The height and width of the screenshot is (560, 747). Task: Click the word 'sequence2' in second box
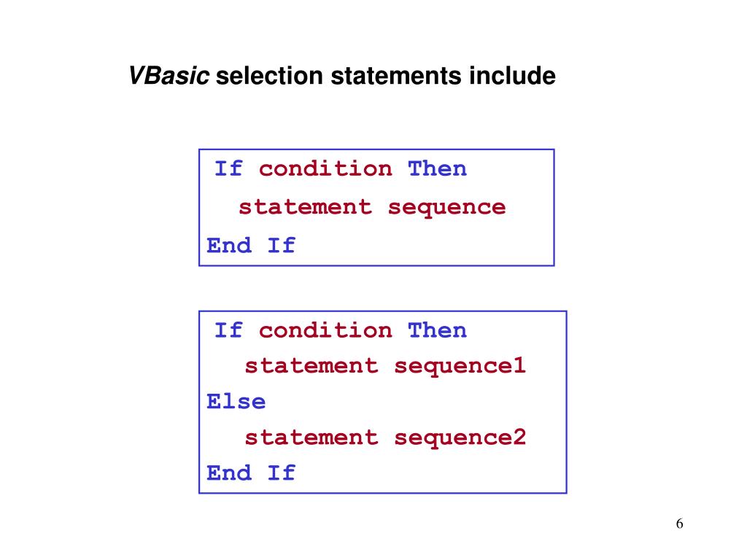point(460,439)
